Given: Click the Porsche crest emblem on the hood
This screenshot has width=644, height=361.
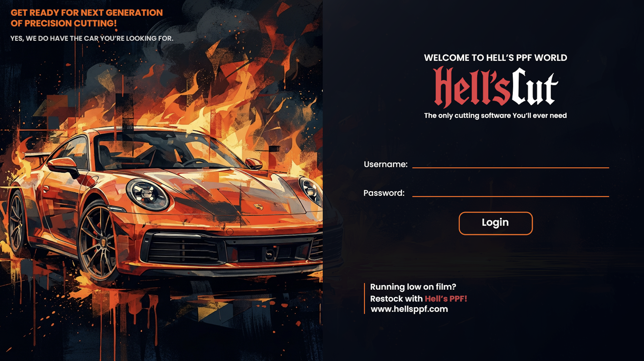Looking at the screenshot, I should [258, 207].
